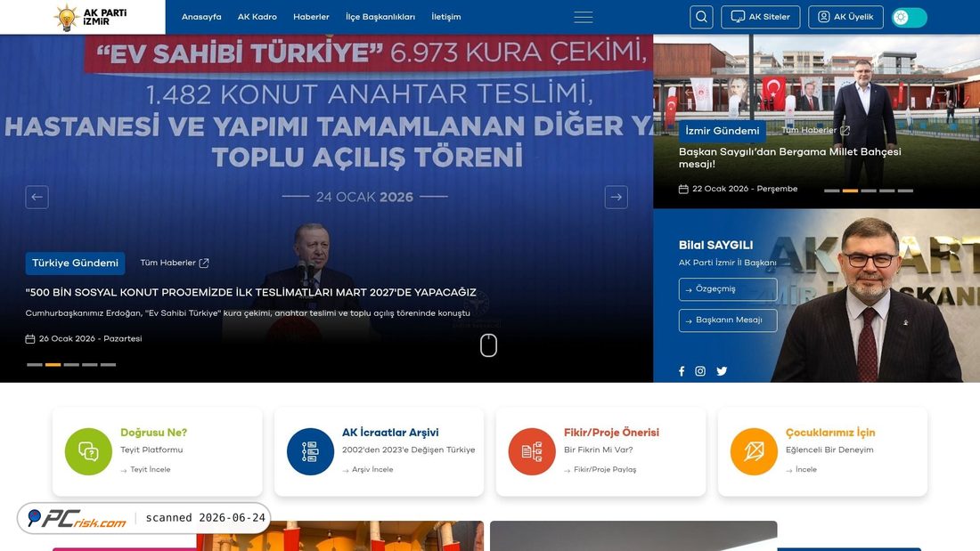Open Bergama Millet Bahçesi mesajı headline
Screen dimensions: 980x551
click(x=790, y=158)
